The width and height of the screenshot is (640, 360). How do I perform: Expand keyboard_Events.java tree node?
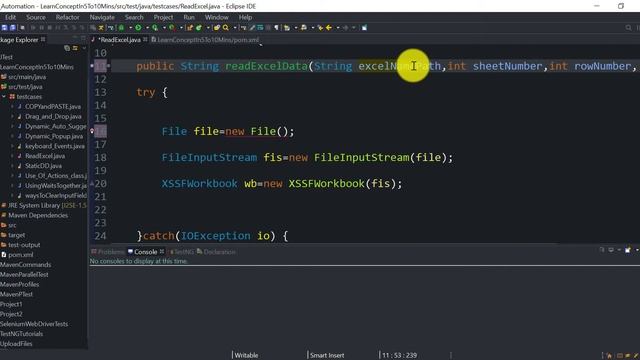click(12, 146)
